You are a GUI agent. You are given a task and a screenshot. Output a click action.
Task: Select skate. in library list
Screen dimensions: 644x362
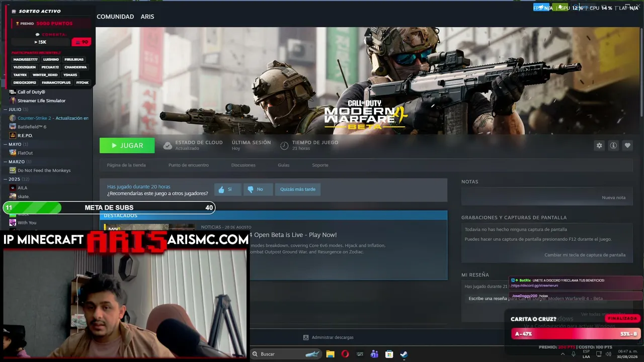click(24, 197)
